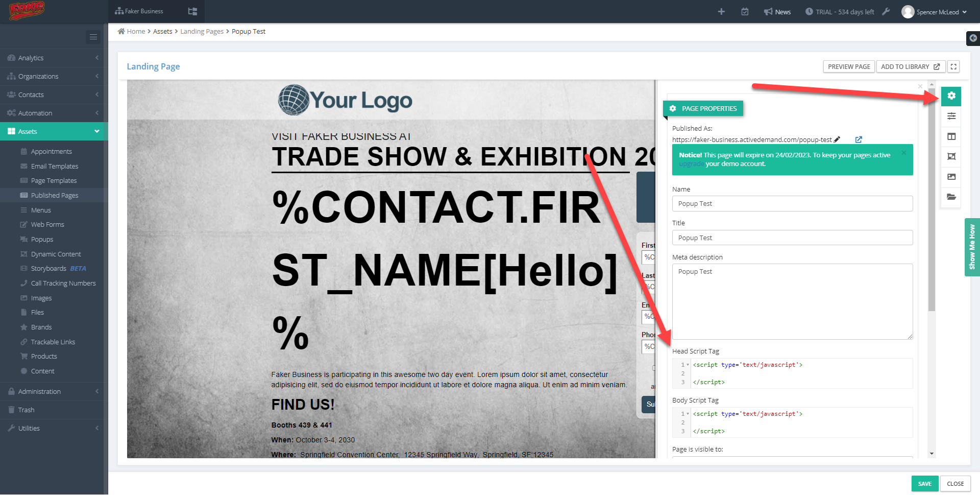Open Files under Assets
980x495 pixels.
(x=37, y=313)
